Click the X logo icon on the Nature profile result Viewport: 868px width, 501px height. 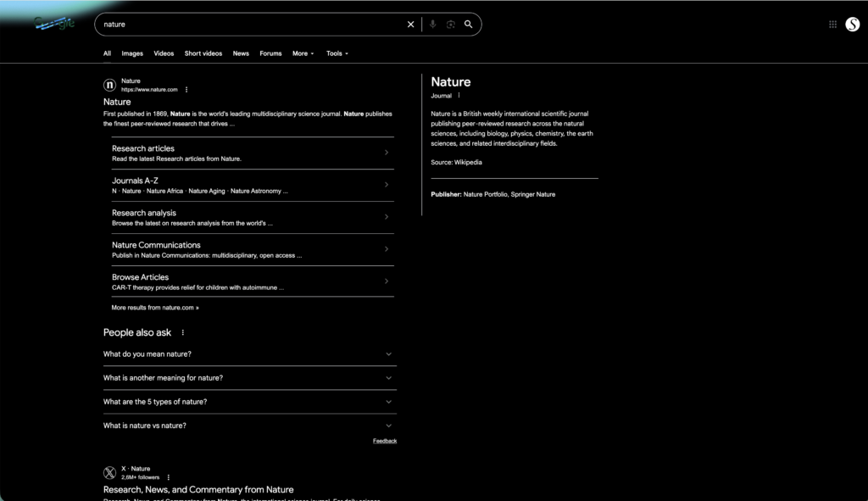(x=109, y=472)
